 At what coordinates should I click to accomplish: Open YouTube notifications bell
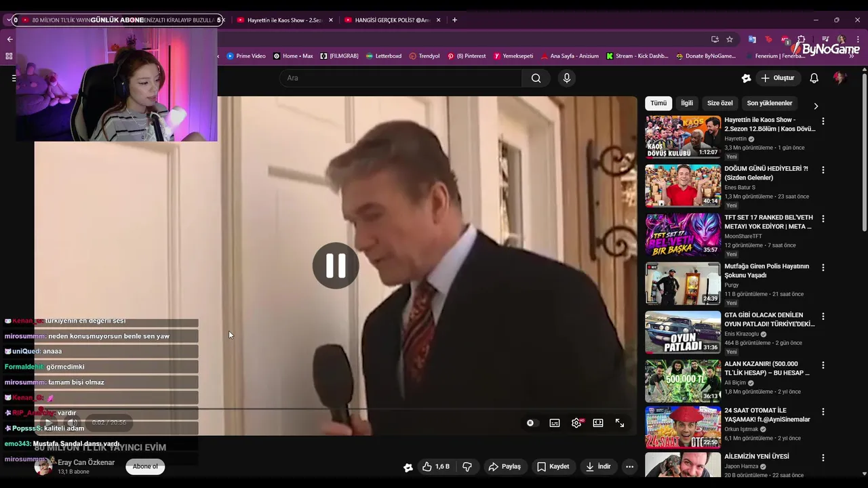(x=814, y=78)
